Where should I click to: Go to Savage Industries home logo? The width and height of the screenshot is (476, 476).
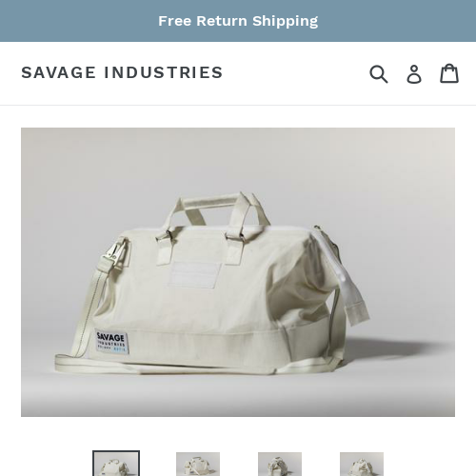122,72
